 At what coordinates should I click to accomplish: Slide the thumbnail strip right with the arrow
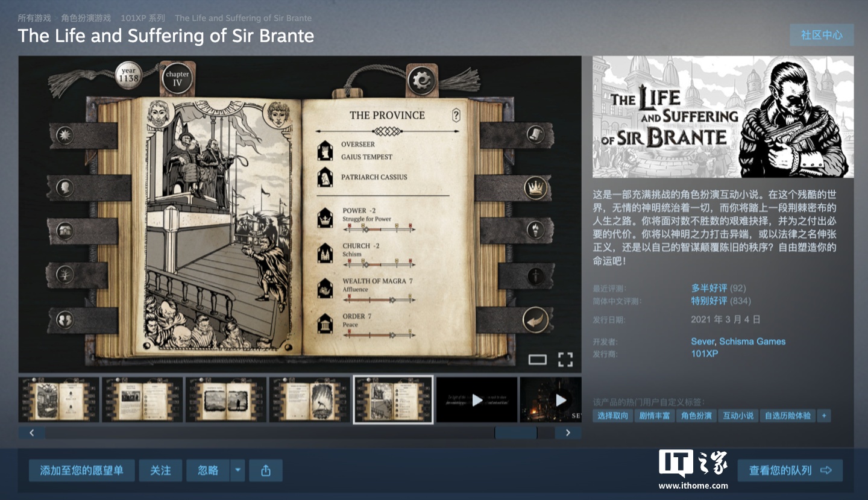(x=568, y=433)
